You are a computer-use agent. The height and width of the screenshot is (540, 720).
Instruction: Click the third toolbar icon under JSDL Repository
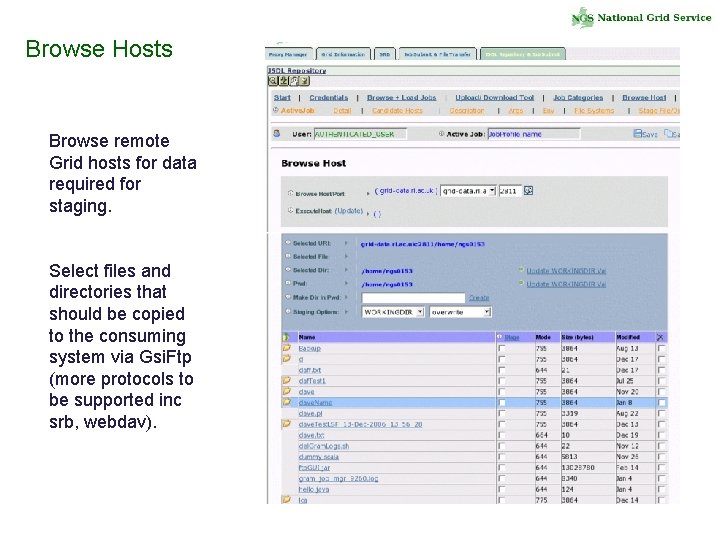[x=294, y=81]
